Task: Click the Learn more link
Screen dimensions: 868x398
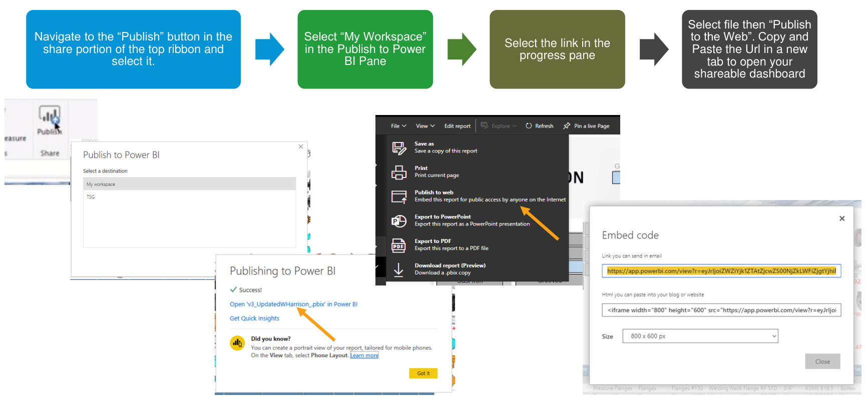Action: (x=364, y=355)
